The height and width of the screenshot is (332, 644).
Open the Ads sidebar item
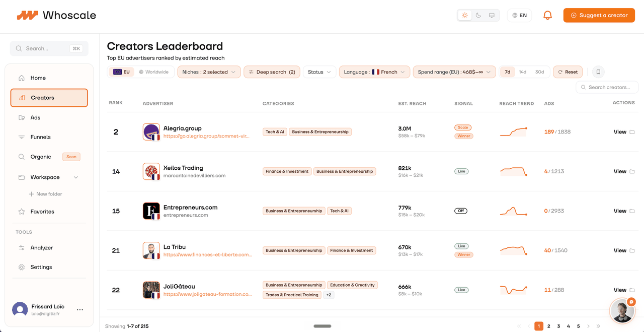pyautogui.click(x=49, y=117)
